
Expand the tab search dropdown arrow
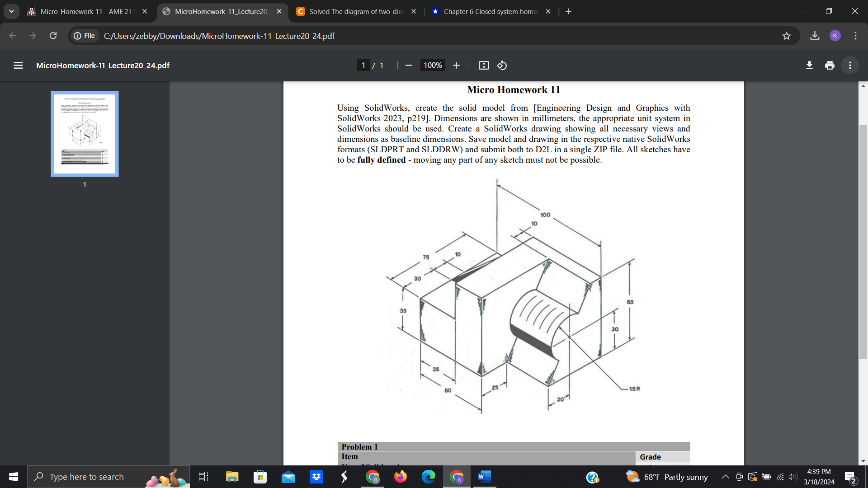[11, 11]
